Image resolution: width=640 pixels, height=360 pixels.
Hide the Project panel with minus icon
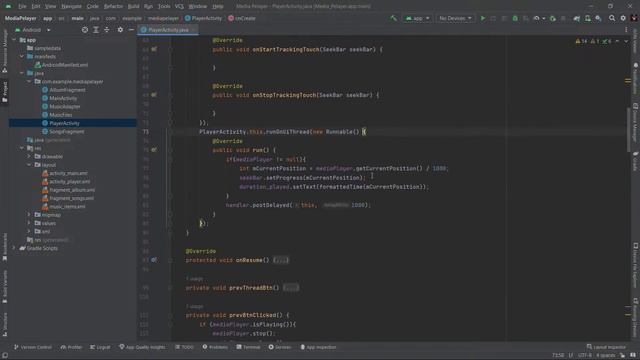pyautogui.click(x=131, y=30)
